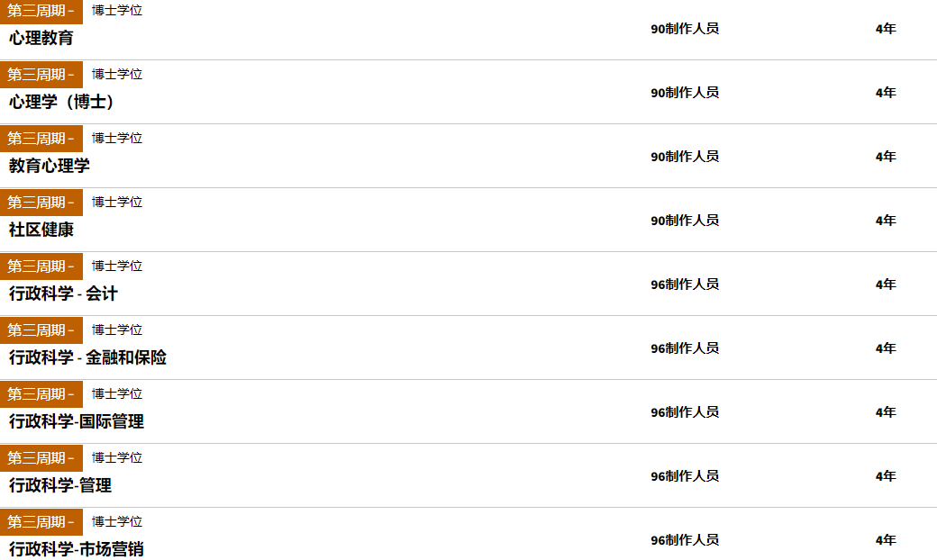The height and width of the screenshot is (560, 937).
Task: Click 90制作人员 credits in 心理学（博士）row
Action: click(685, 93)
